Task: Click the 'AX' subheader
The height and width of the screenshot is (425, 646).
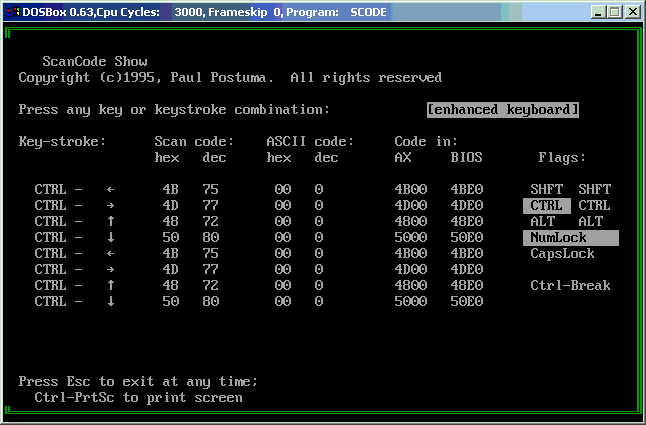Action: 403,158
